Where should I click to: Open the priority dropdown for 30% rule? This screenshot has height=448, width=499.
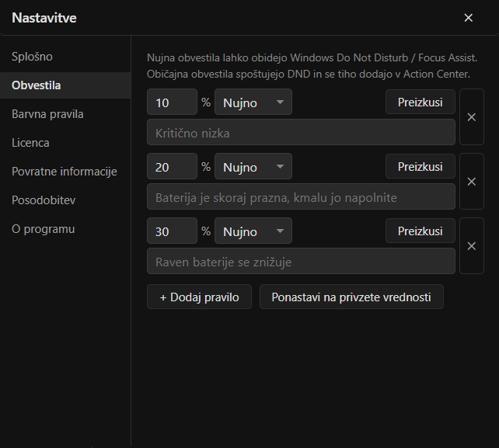253,231
